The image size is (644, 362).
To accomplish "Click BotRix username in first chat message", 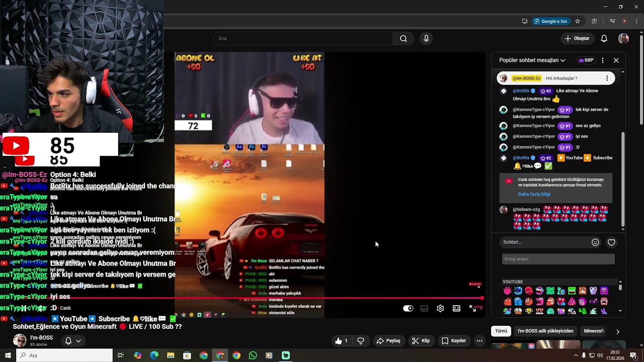I will [x=521, y=91].
